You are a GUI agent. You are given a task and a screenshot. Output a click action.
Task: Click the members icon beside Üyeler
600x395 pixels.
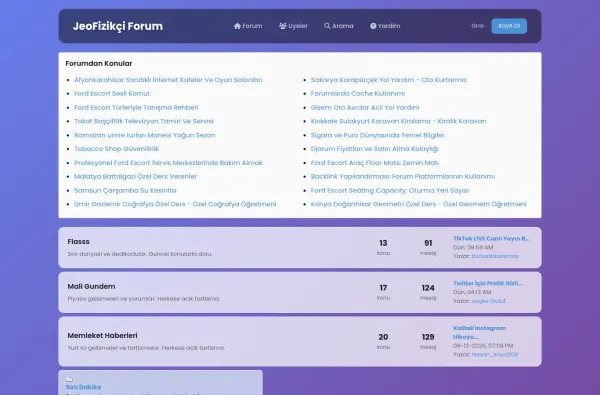point(283,26)
